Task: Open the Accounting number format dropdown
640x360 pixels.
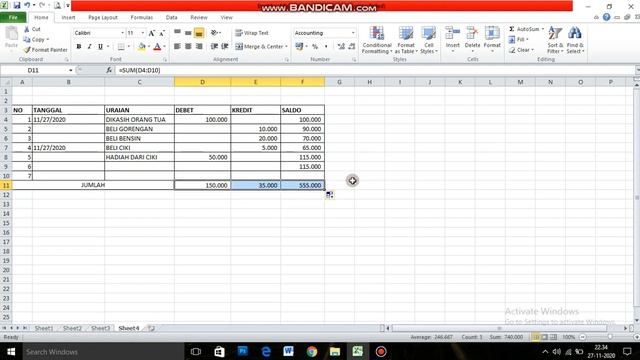Action: pyautogui.click(x=353, y=33)
